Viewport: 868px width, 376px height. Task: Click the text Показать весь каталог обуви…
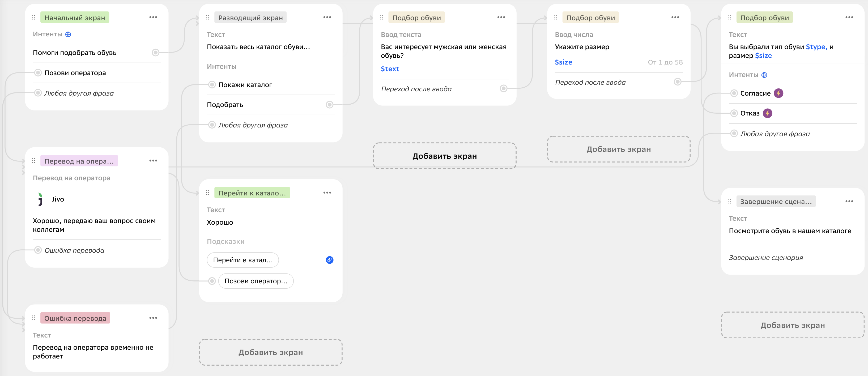(x=258, y=47)
